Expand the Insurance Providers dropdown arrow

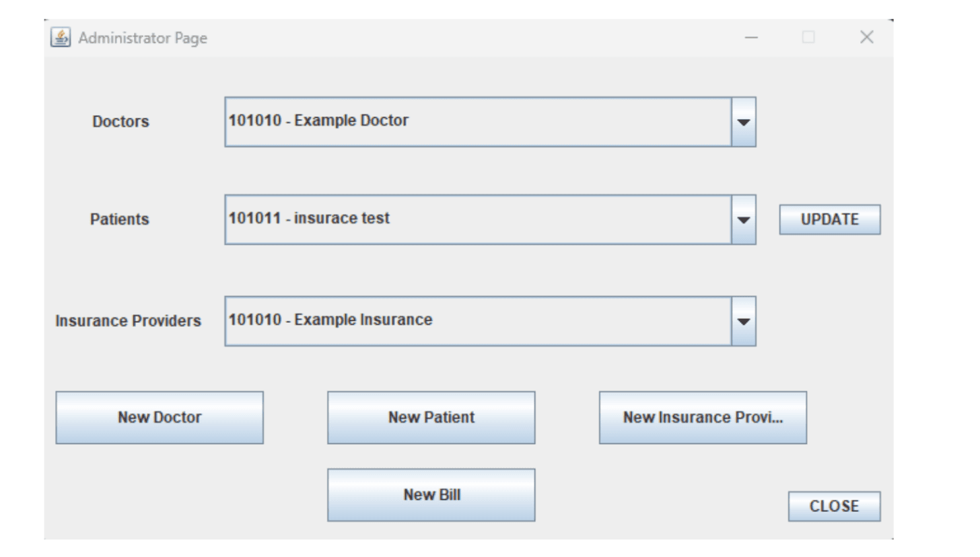pyautogui.click(x=743, y=321)
